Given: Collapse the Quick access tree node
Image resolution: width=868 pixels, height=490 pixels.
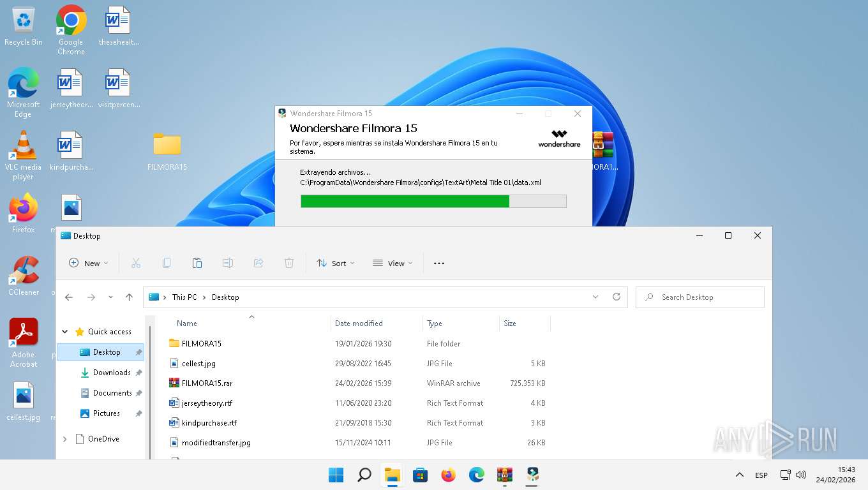Looking at the screenshot, I should click(65, 332).
